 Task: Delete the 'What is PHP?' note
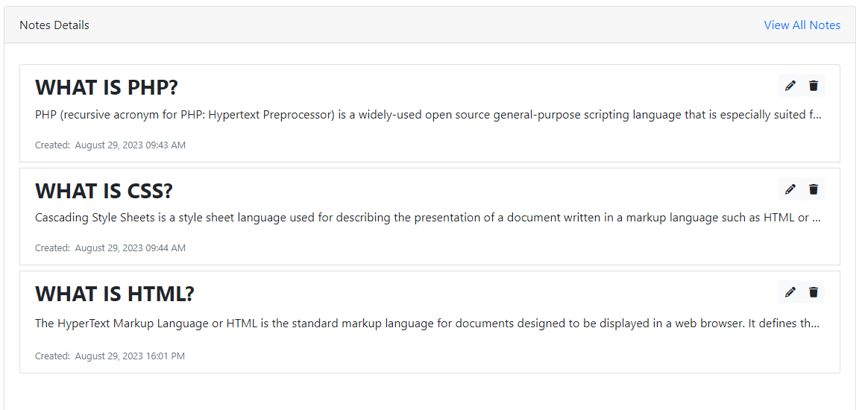click(x=814, y=86)
